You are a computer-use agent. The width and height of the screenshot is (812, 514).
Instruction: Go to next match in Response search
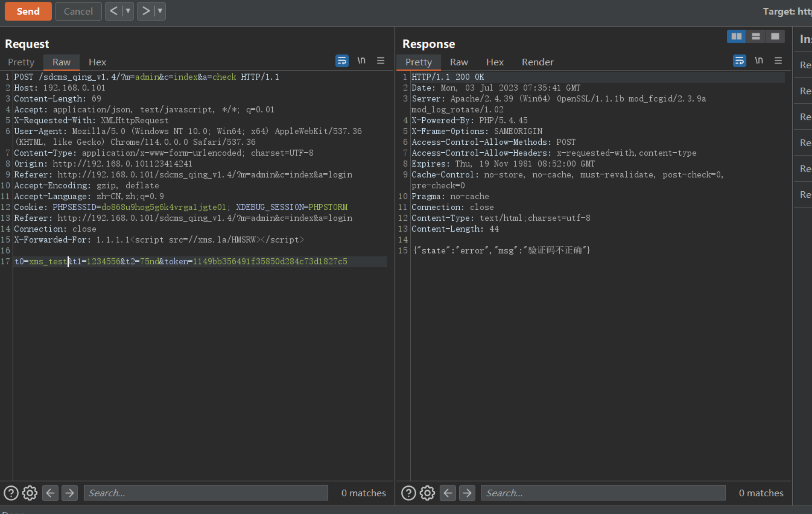(x=467, y=493)
